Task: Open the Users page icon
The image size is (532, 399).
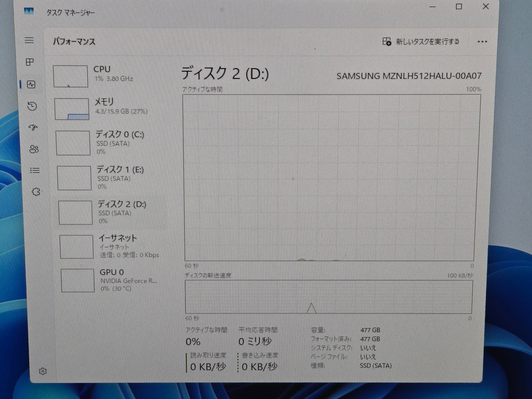Action: [34, 149]
